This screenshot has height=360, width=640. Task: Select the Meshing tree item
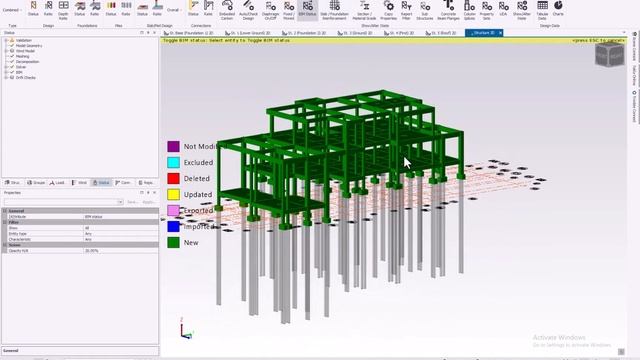pyautogui.click(x=22, y=56)
